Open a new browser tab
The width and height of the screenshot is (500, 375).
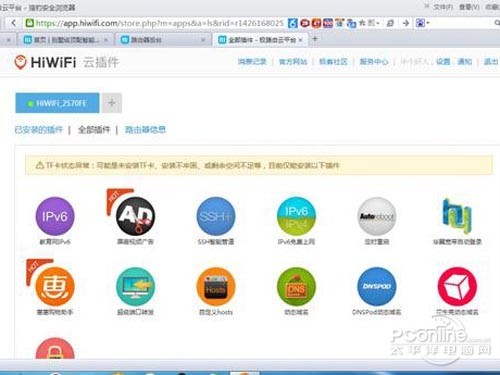(x=314, y=39)
